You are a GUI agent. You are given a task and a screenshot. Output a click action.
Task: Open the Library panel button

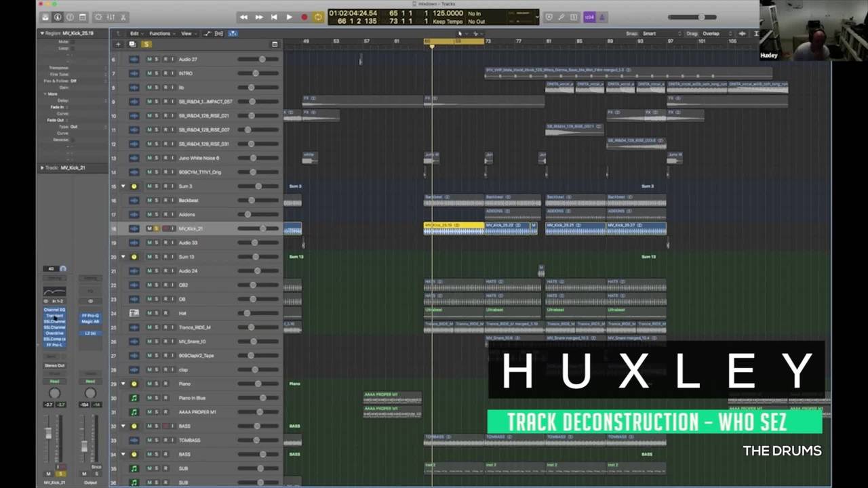tap(45, 17)
